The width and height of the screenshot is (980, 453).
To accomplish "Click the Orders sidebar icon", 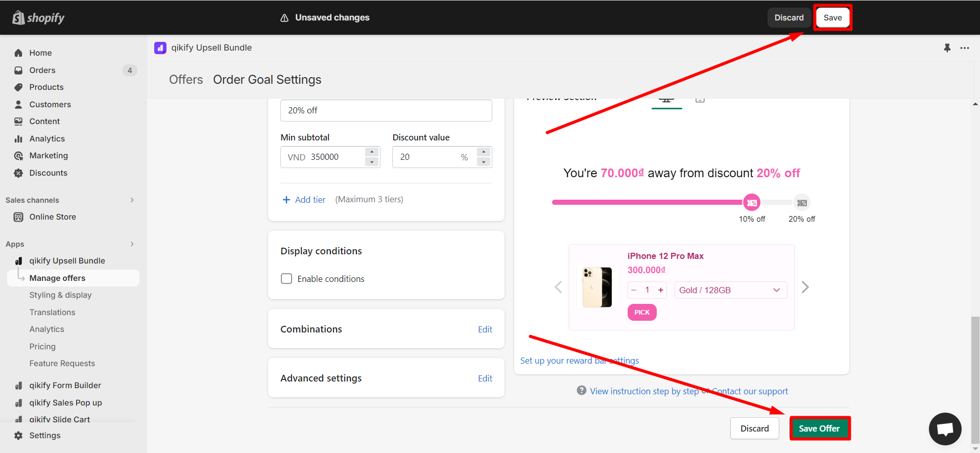I will pos(18,70).
